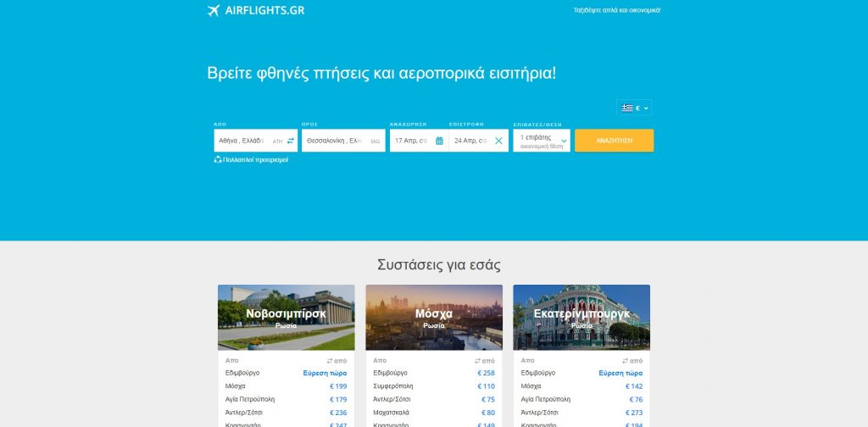The height and width of the screenshot is (427, 868).
Task: Clear the return date with X icon
Action: tap(498, 141)
